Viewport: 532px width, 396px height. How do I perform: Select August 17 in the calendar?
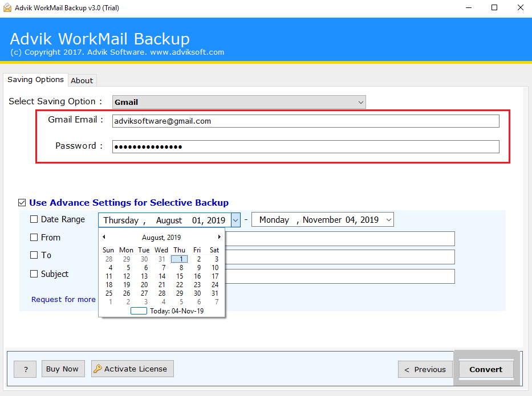click(215, 276)
